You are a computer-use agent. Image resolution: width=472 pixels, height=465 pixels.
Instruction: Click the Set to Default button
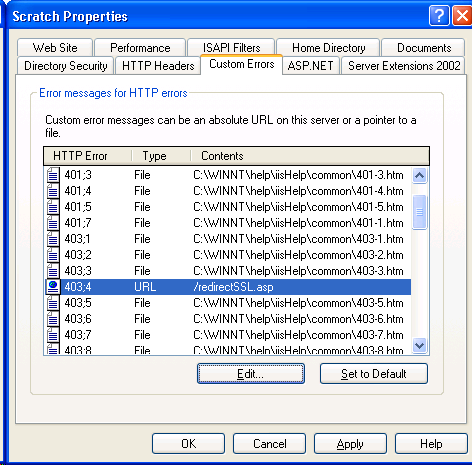click(374, 374)
